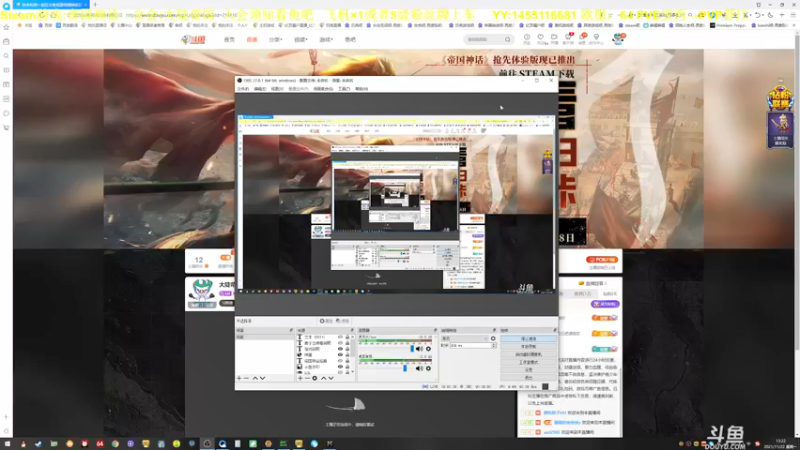Open scene transition properties gear
The width and height of the screenshot is (800, 450).
tap(493, 338)
